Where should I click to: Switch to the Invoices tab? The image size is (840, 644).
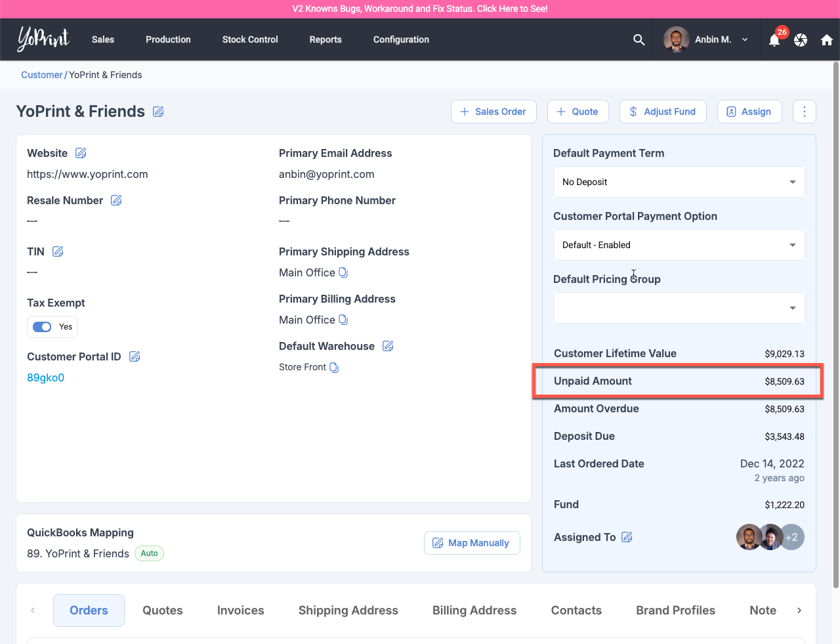(x=240, y=611)
